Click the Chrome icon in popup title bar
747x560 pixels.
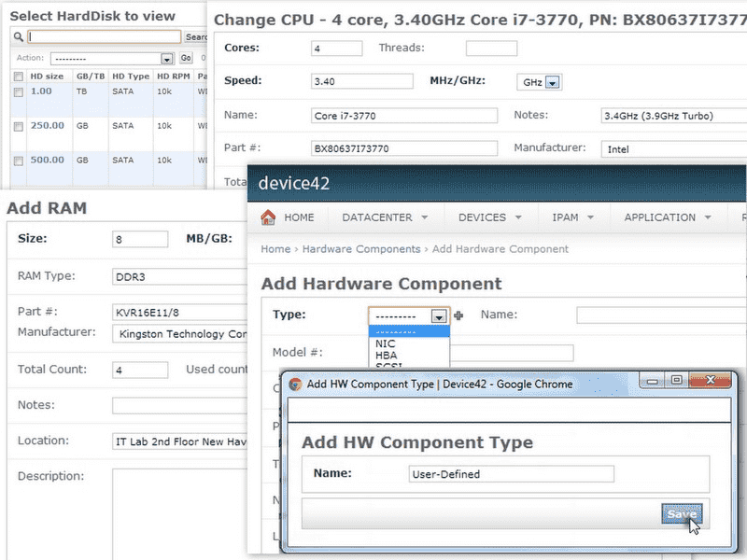pyautogui.click(x=295, y=385)
